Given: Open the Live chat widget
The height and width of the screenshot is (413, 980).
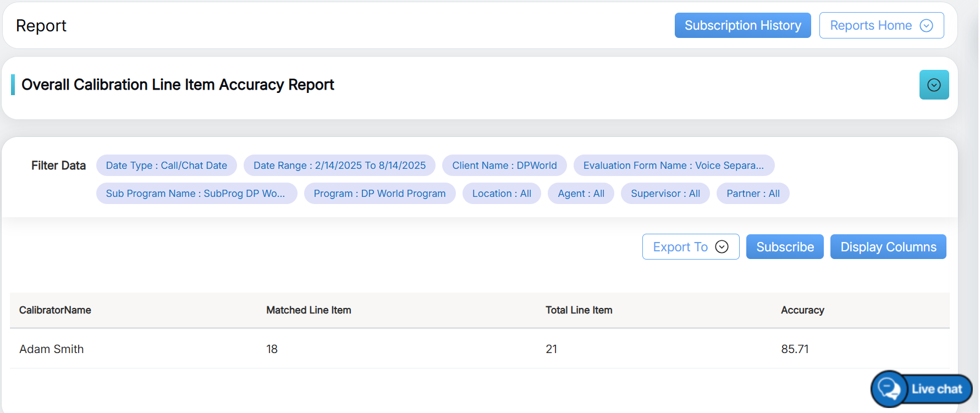Looking at the screenshot, I should (x=922, y=389).
